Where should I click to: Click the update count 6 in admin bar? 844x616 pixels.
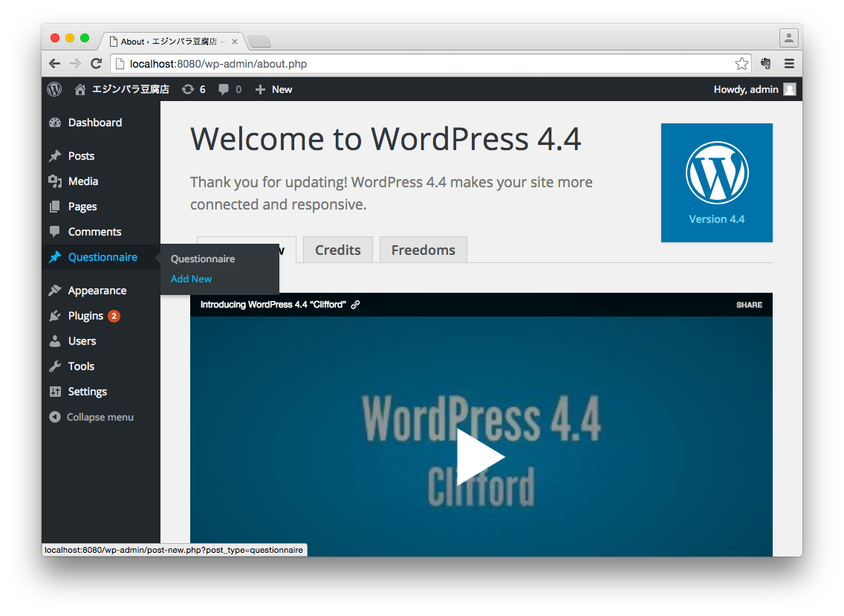[x=202, y=89]
